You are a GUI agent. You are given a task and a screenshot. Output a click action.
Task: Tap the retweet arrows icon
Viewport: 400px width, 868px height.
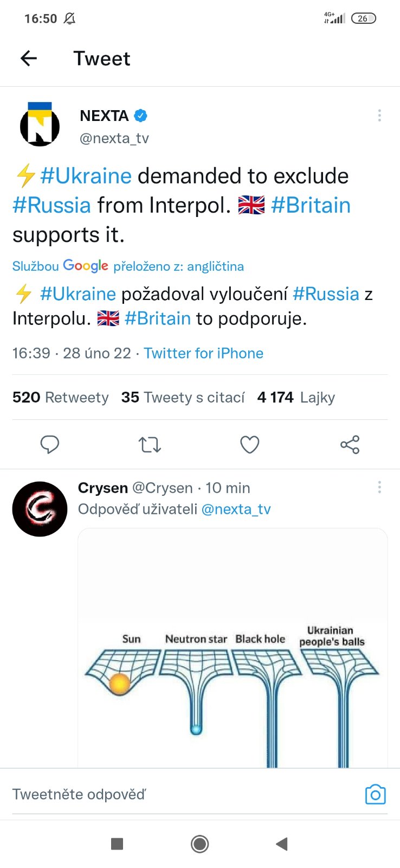click(150, 445)
